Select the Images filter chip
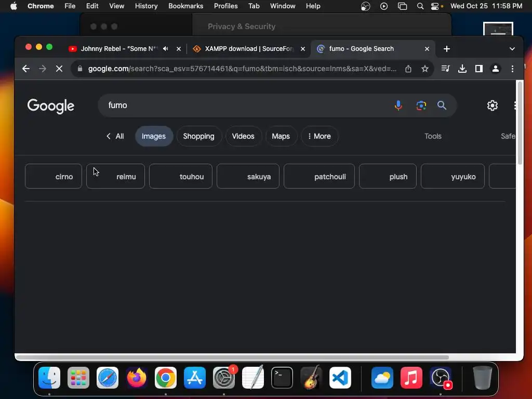532x399 pixels. [x=154, y=137]
